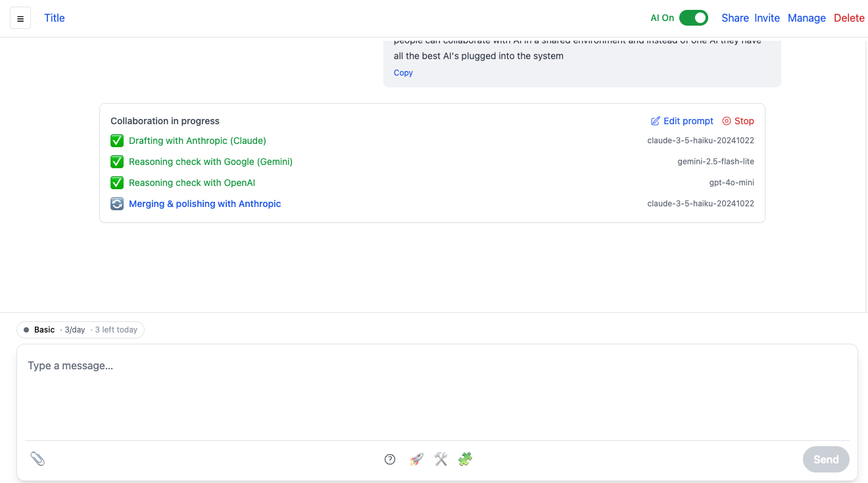Click the checkmark beside Reasoning check with Google
The image size is (868, 483).
pyautogui.click(x=117, y=162)
